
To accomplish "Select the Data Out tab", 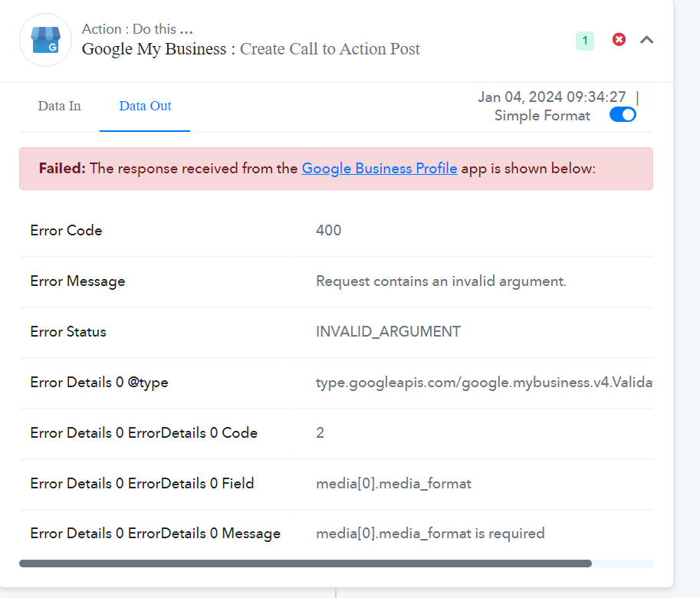I will coord(145,107).
